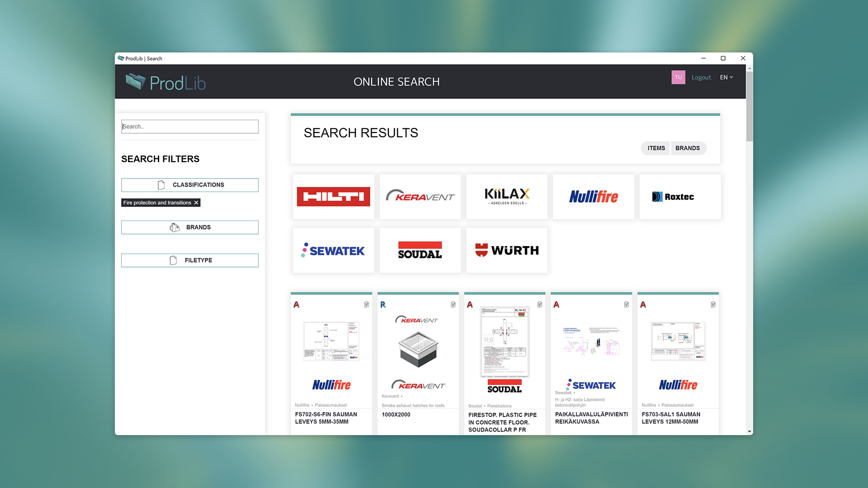Click Nullifire logo on FS703 card
Screen dimensions: 868x488
[x=678, y=385]
